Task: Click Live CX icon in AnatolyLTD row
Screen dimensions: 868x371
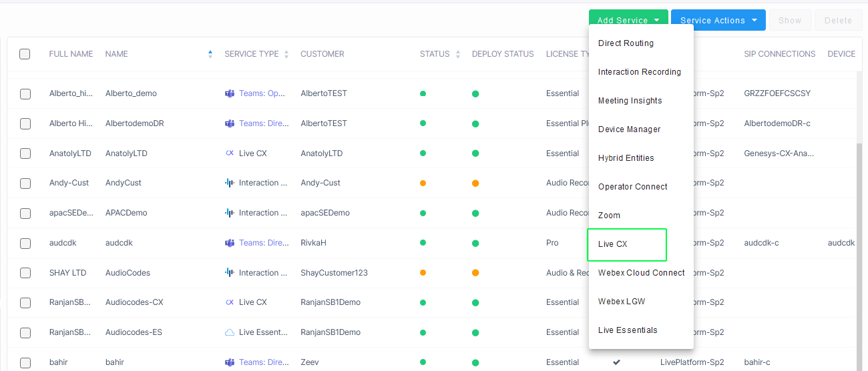Action: tap(230, 153)
